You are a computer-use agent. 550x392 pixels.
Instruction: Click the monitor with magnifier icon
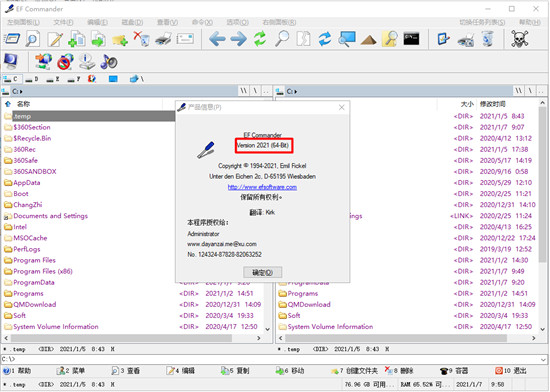pyautogui.click(x=347, y=39)
